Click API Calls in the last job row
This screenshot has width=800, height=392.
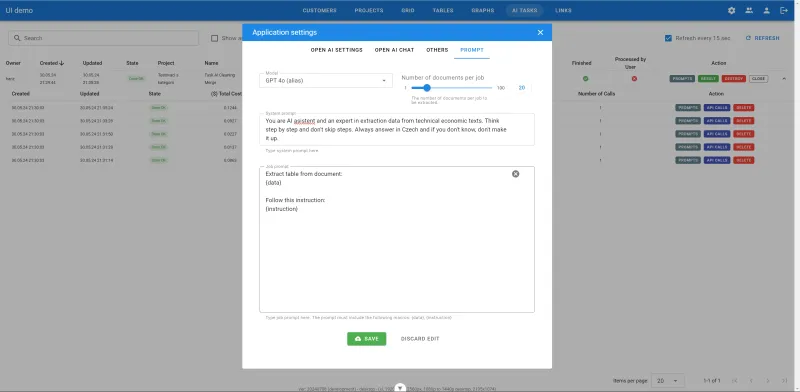click(x=717, y=160)
